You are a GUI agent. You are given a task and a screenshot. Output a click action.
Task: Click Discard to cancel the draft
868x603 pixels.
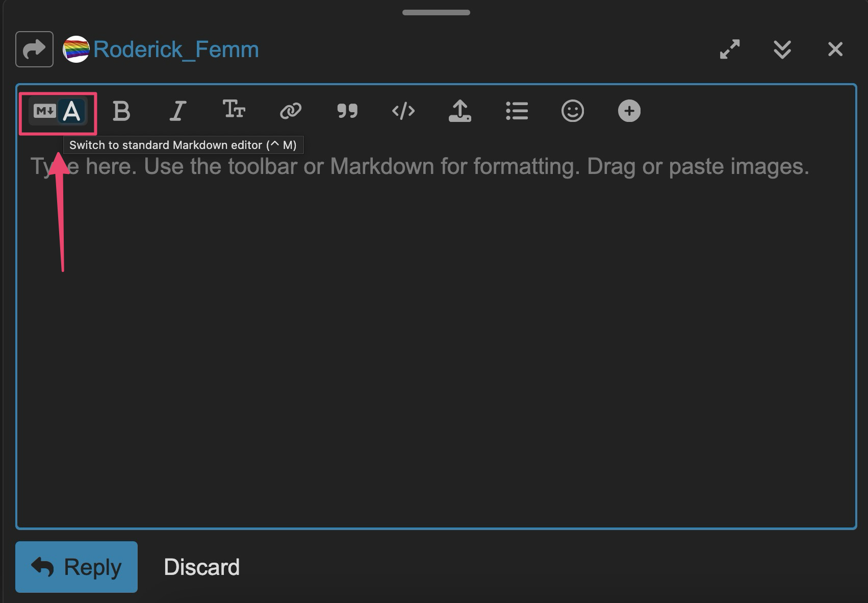pyautogui.click(x=201, y=567)
